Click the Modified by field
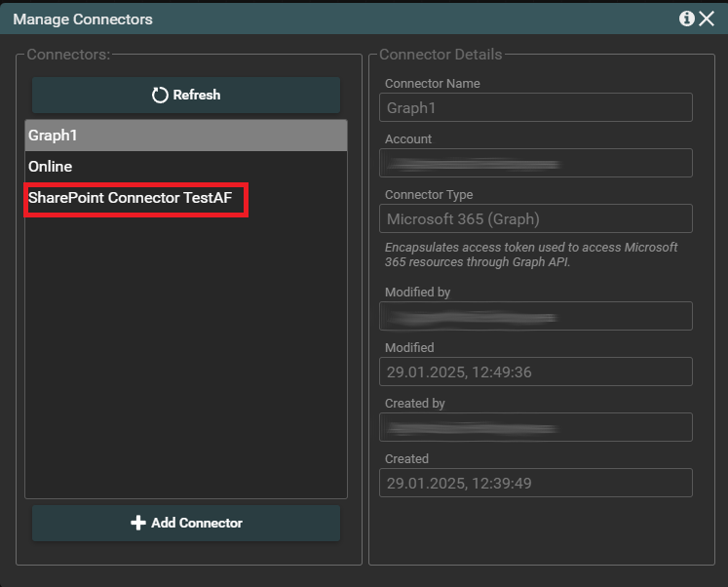Screen dimensions: 728x587 [x=535, y=317]
